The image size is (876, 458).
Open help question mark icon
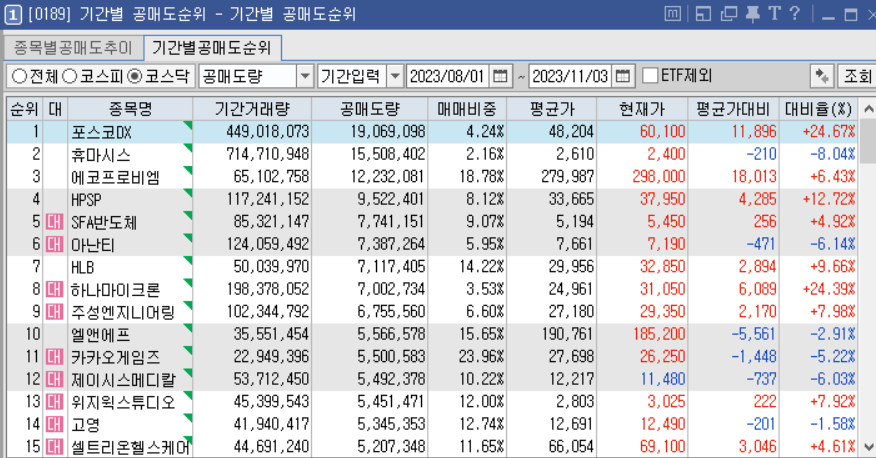(794, 13)
